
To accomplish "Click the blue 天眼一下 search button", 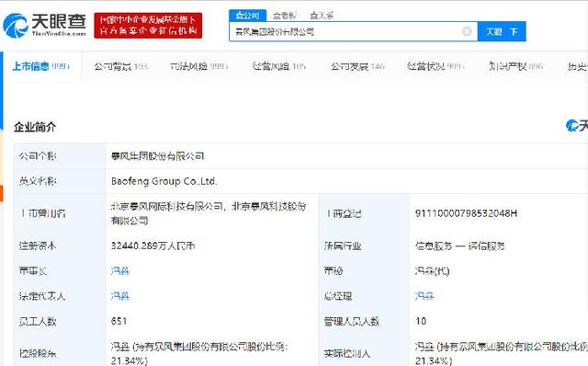I will click(x=502, y=31).
